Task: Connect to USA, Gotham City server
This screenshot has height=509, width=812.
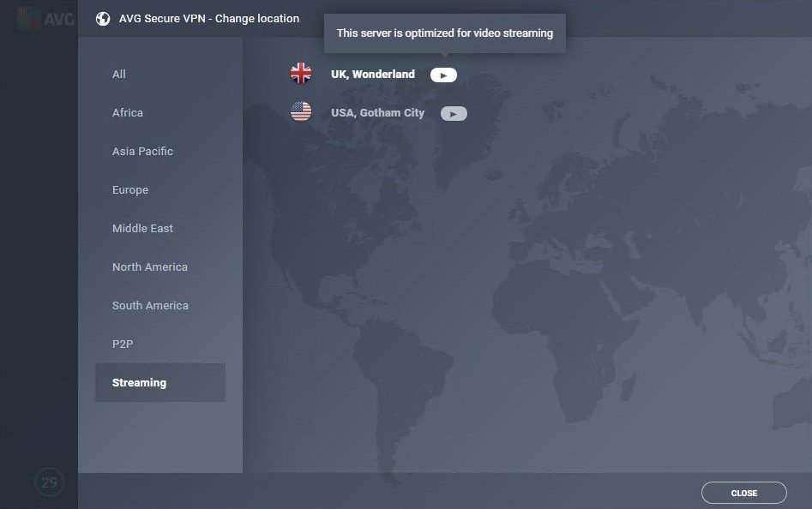Action: click(377, 113)
